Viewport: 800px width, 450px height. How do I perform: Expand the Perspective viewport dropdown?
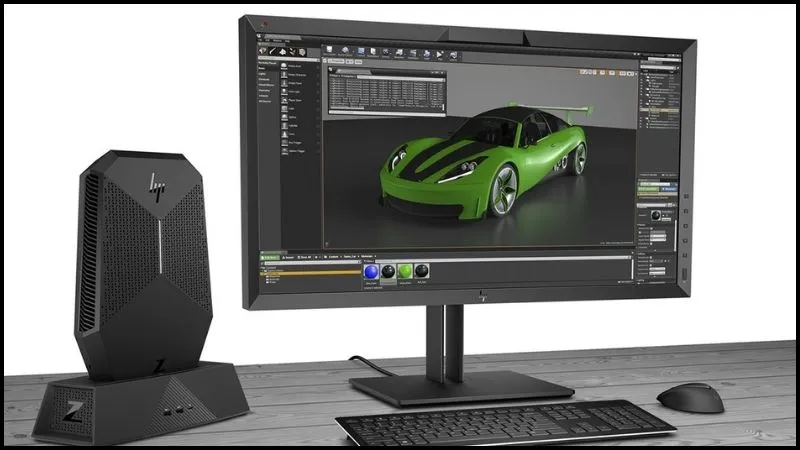[338, 63]
